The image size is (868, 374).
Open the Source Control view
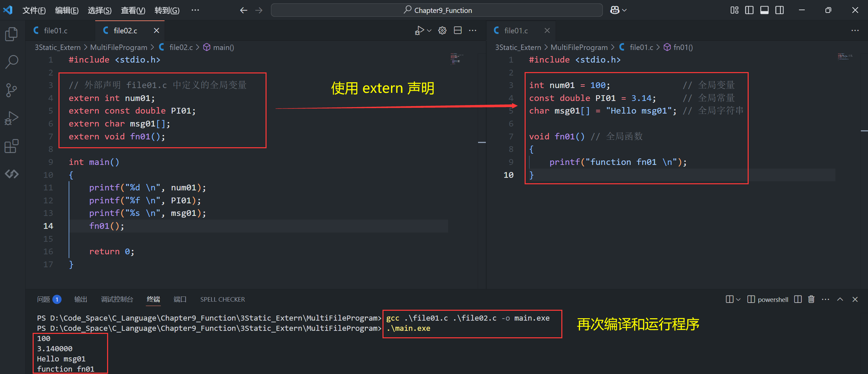12,90
